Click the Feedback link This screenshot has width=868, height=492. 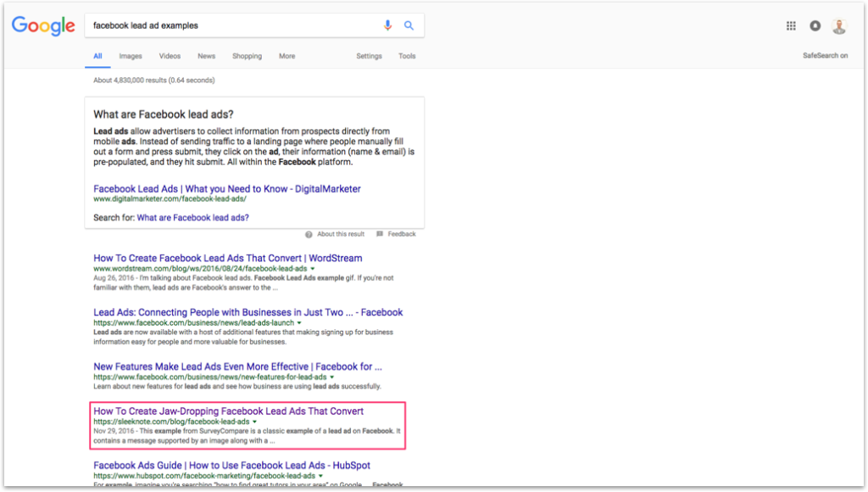[x=401, y=234]
